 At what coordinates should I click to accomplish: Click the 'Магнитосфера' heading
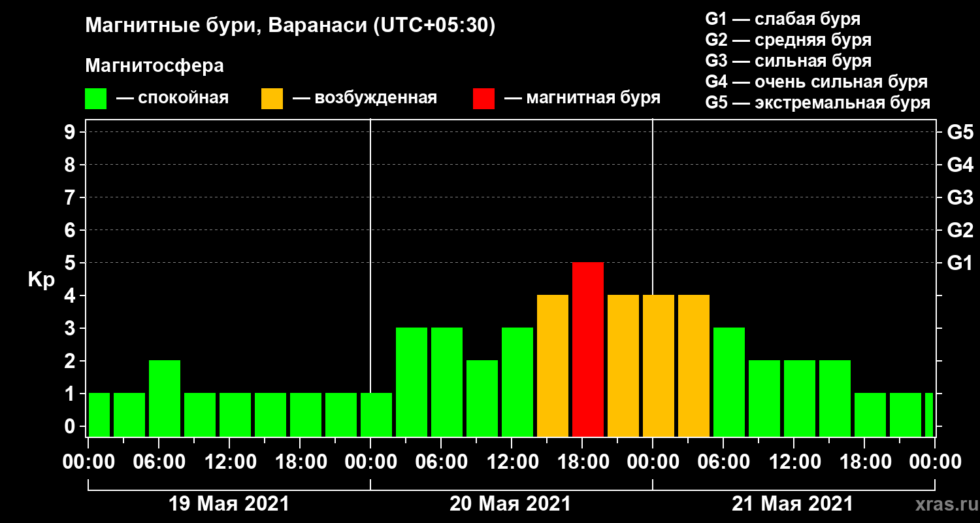(x=154, y=66)
